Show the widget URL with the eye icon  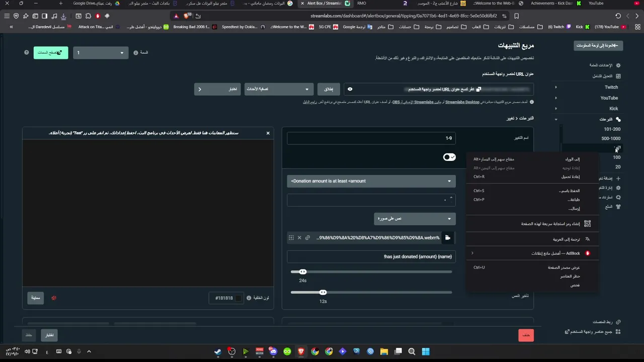(350, 89)
